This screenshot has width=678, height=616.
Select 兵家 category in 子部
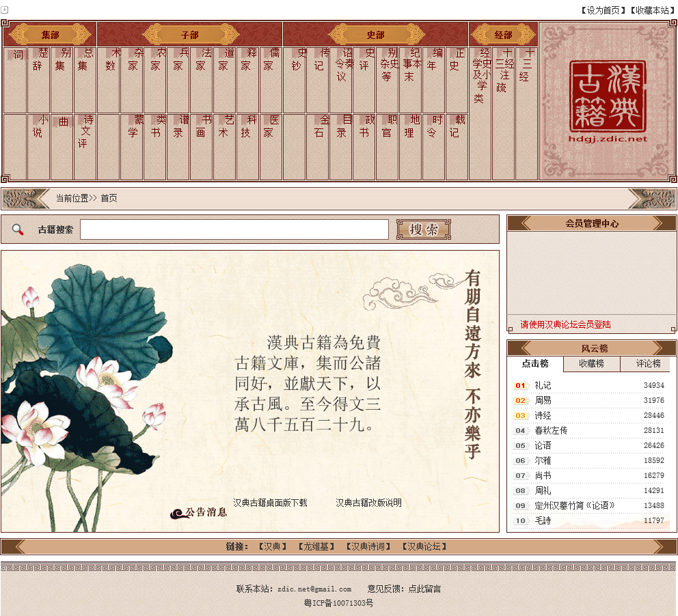click(x=180, y=61)
